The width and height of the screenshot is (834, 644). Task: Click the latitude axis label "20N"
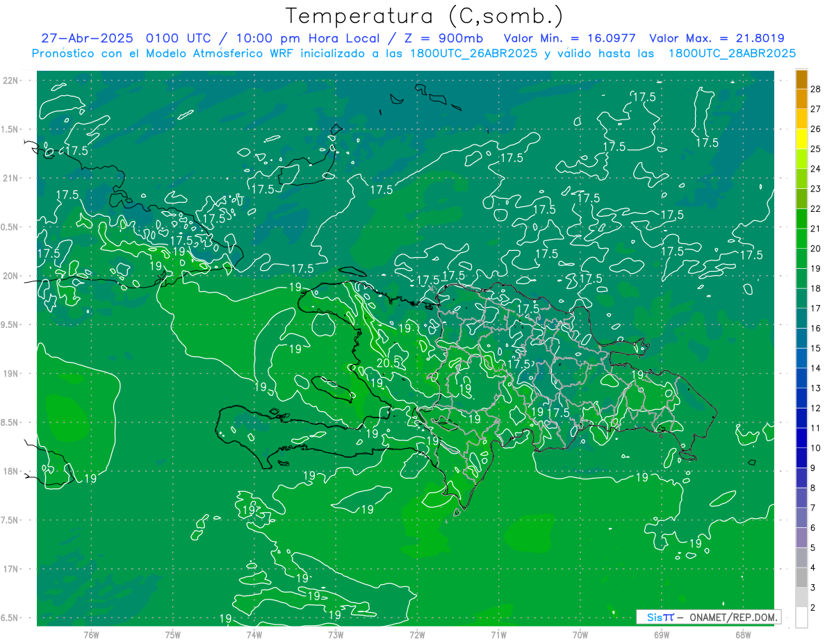[12, 276]
